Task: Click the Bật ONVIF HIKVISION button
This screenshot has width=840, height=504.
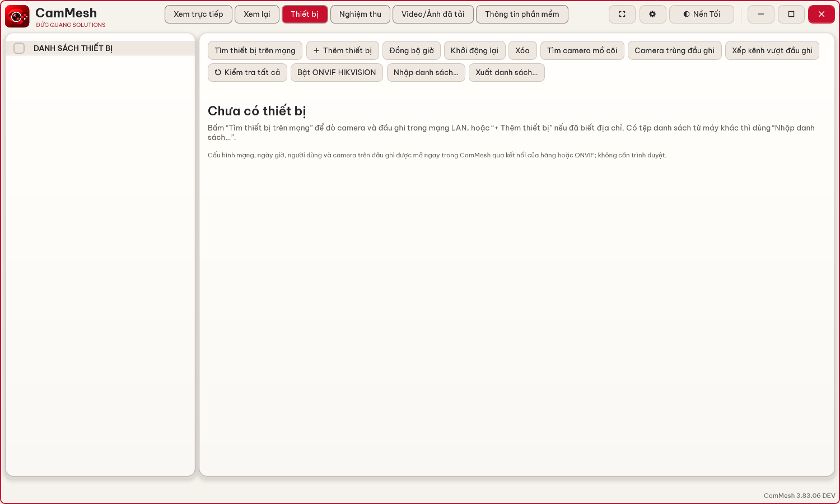Action: pyautogui.click(x=337, y=72)
